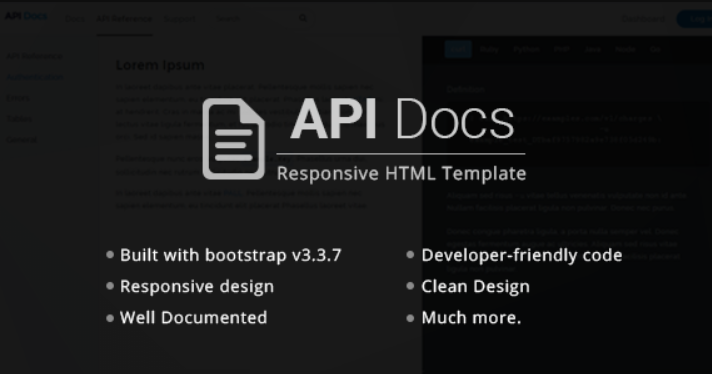This screenshot has width=712, height=374.
Task: Switch to the Node code tab
Action: pos(625,49)
